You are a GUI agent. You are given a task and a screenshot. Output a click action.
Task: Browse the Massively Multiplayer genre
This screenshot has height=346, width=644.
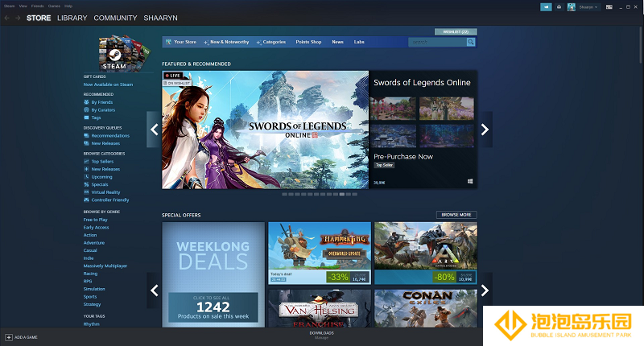105,266
